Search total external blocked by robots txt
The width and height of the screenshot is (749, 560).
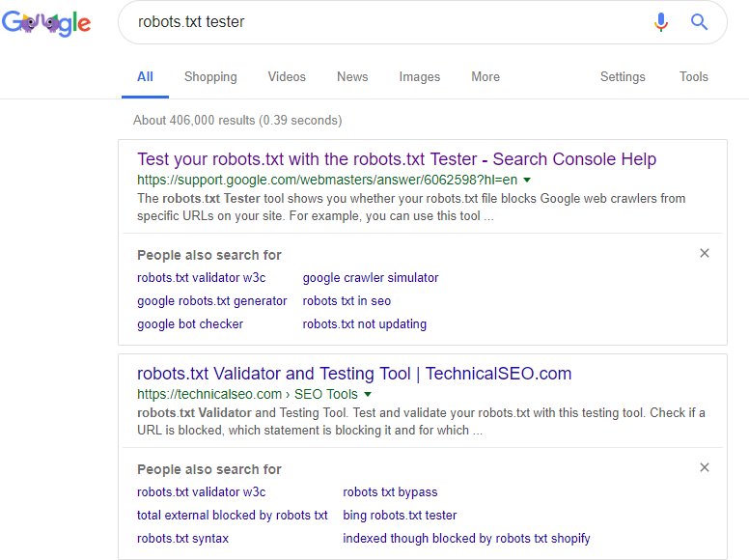tap(233, 515)
